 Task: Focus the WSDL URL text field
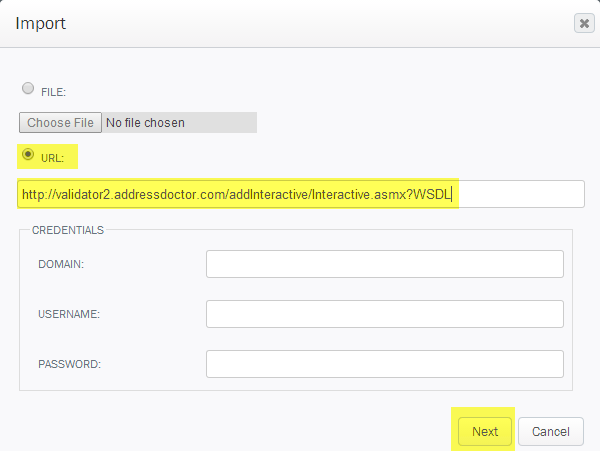point(301,194)
